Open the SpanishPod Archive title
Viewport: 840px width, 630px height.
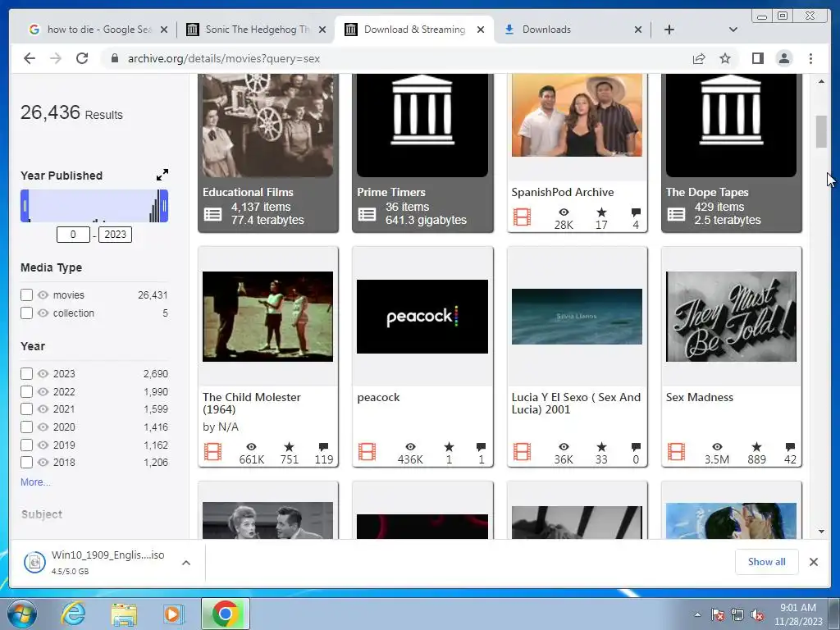[563, 192]
